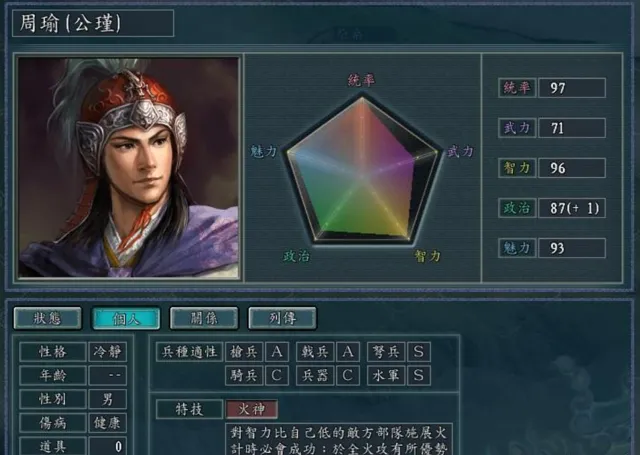Screen dimensions: 640x455
Task: Open the 列傳 biography tab
Action: click(x=282, y=318)
